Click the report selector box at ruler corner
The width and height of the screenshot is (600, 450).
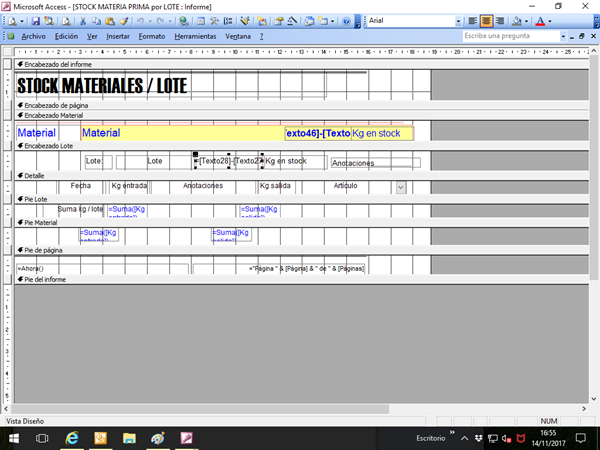tap(7, 51)
